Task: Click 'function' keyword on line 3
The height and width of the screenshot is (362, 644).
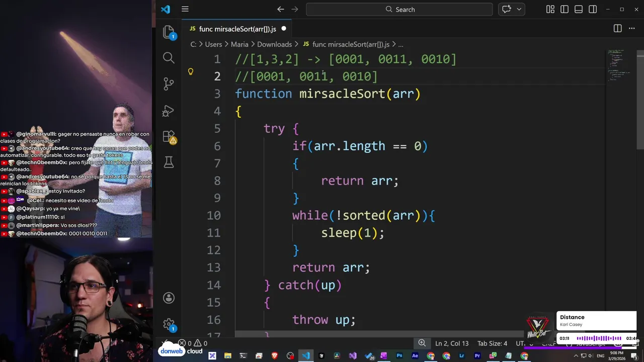Action: coord(264,94)
